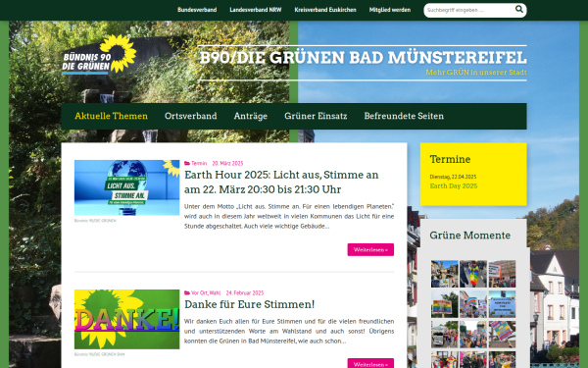
Task: Click the DANKE! sunflower thumbnail
Action: [x=126, y=319]
